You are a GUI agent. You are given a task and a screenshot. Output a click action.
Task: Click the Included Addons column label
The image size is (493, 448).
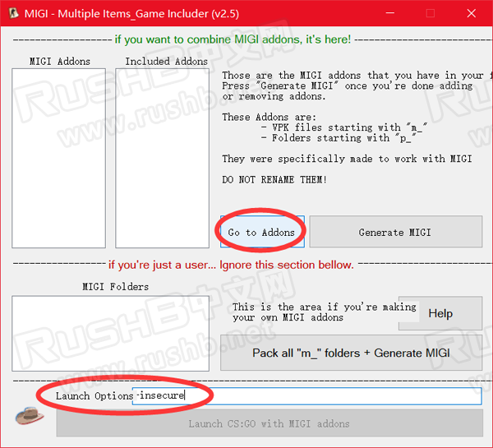pos(167,62)
